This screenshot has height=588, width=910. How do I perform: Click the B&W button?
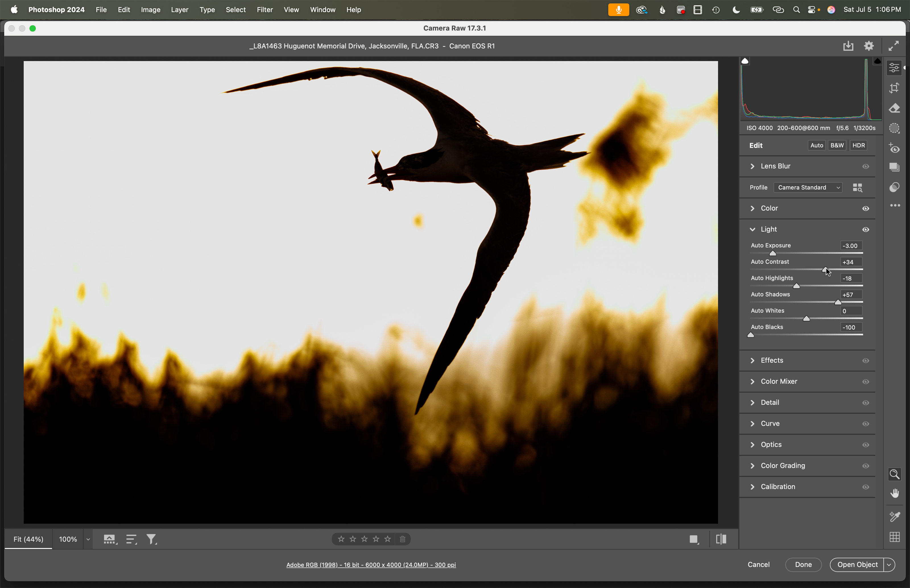click(837, 146)
